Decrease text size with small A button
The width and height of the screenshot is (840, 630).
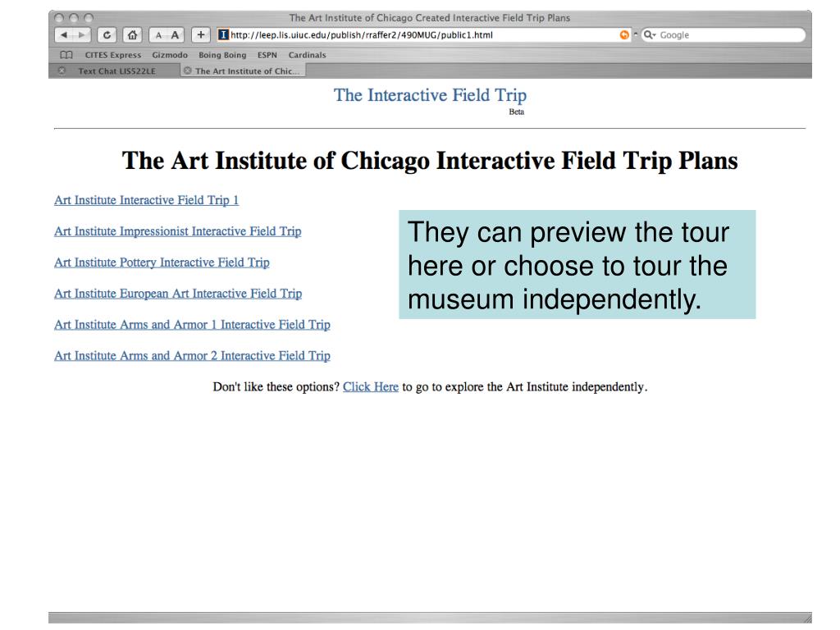[158, 35]
